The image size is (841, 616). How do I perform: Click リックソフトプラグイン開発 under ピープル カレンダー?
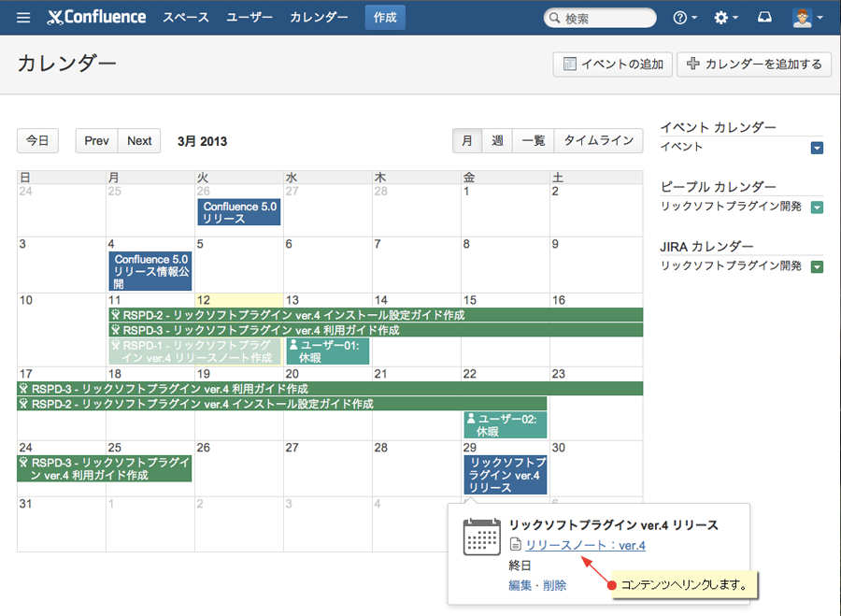731,206
